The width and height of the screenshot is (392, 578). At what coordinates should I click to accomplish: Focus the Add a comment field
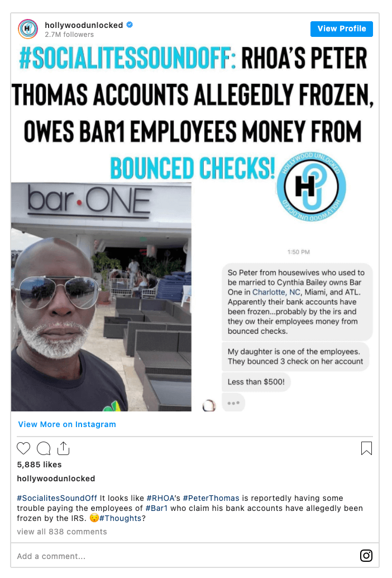click(x=184, y=556)
